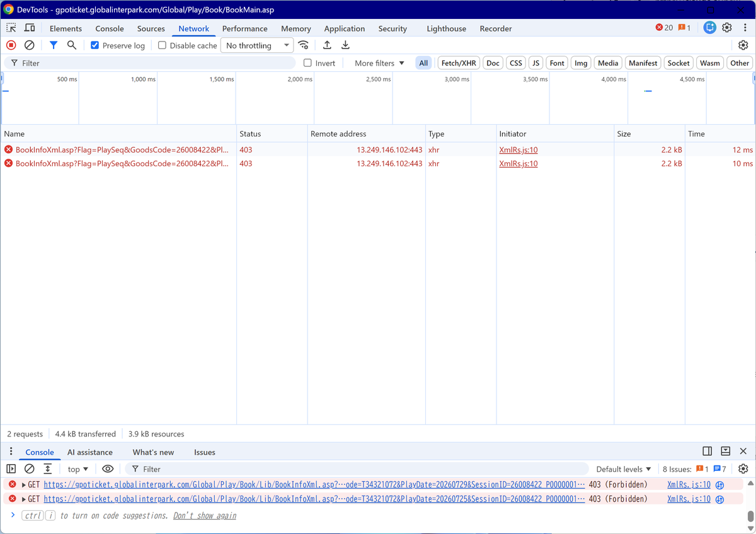The image size is (756, 534).
Task: Open drawer three-dot menu
Action: [x=11, y=452]
